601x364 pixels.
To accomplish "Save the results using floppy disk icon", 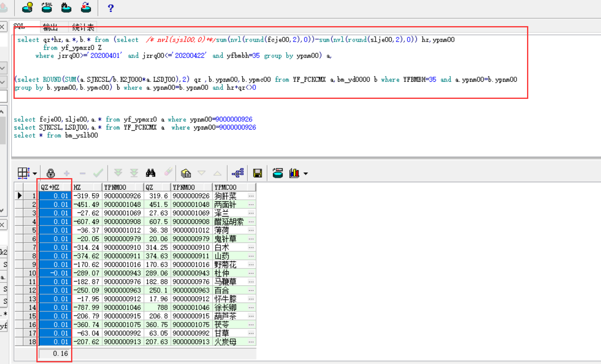I will click(x=257, y=173).
